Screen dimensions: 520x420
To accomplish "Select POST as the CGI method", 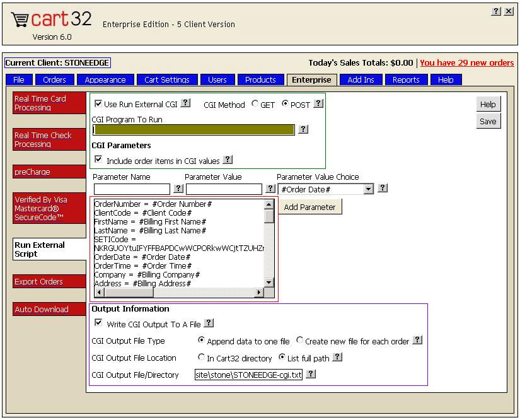I will (285, 103).
